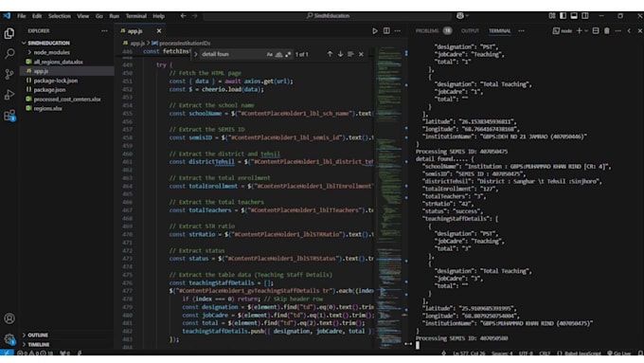Open the View menu

[83, 16]
